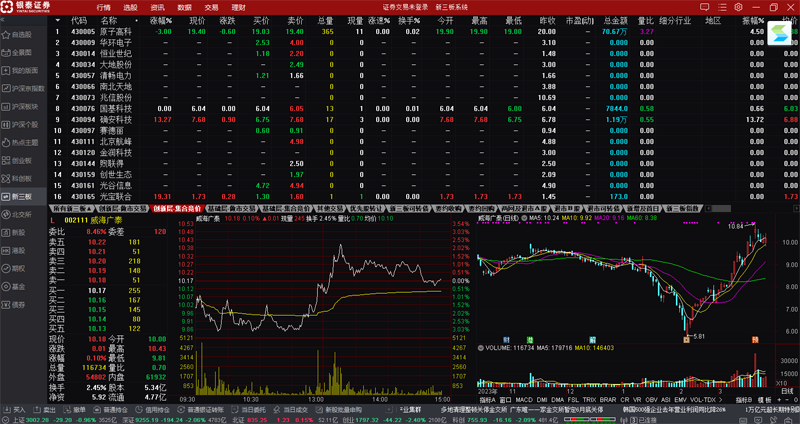Open 当日委托 from the bottom toolbar

pos(248,410)
